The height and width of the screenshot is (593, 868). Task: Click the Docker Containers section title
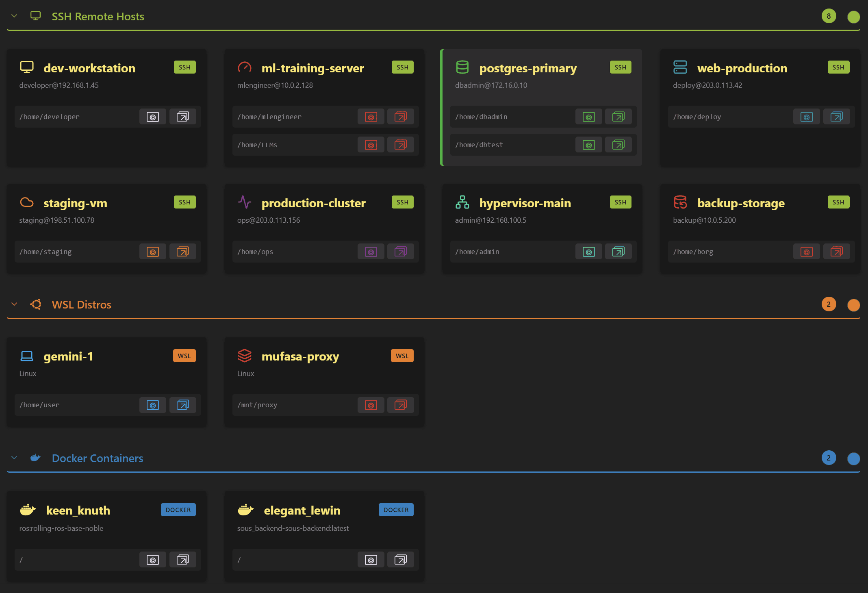[98, 458]
